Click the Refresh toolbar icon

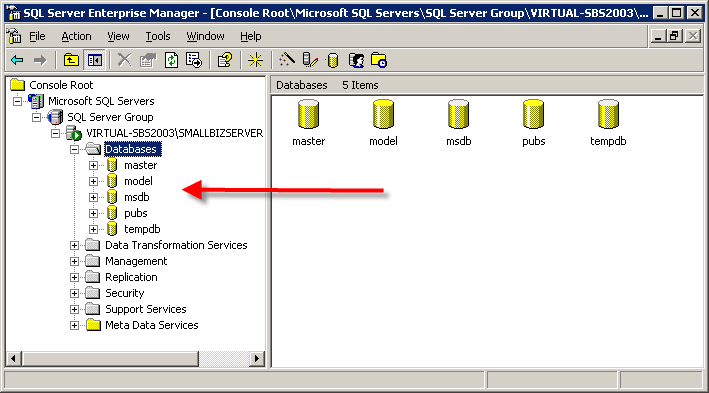coord(171,60)
